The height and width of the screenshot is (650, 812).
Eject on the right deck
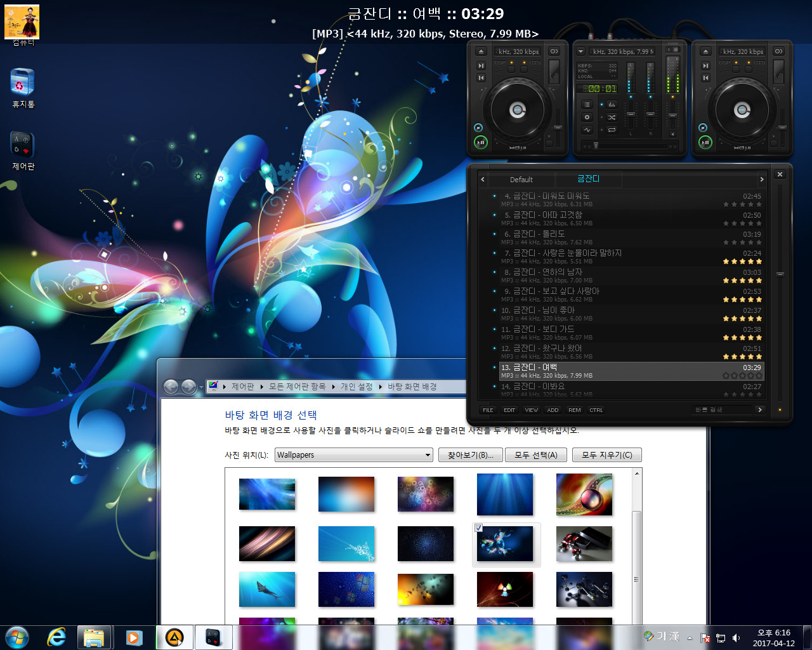705,51
